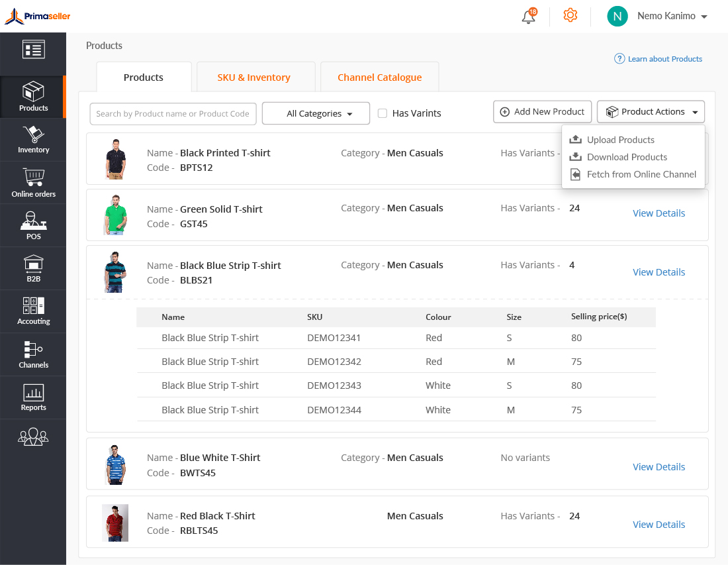Open Accounting section in sidebar
Viewport: 728px width, 565px height.
tap(33, 311)
